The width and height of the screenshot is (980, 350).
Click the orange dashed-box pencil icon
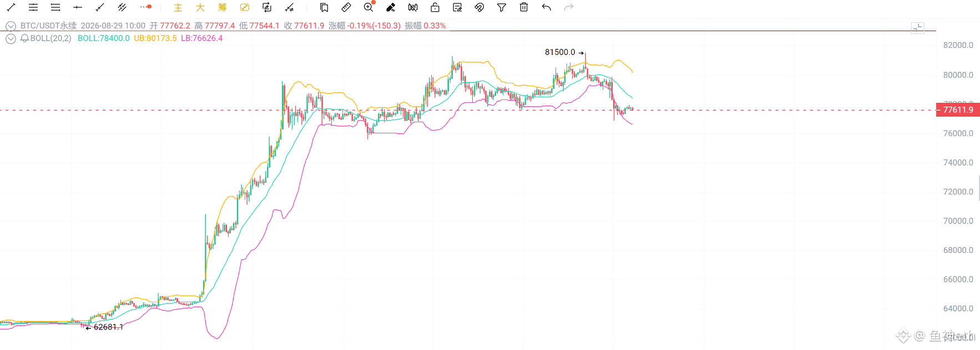245,7
